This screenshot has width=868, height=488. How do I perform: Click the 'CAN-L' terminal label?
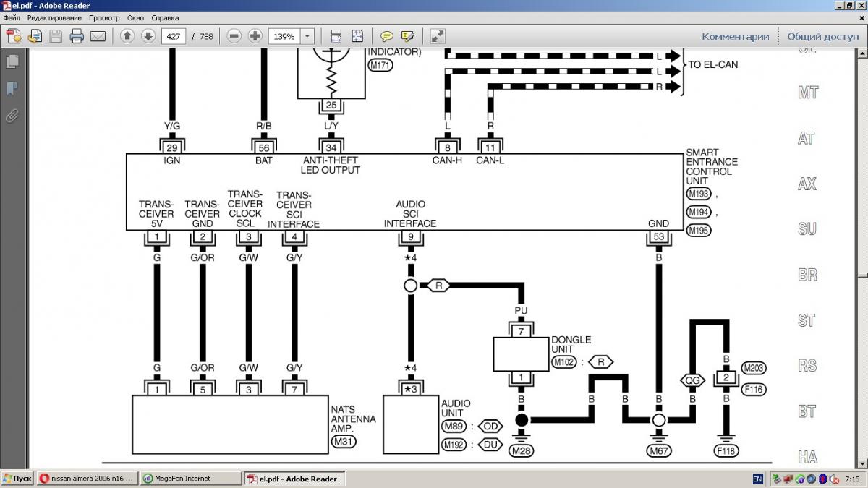490,160
